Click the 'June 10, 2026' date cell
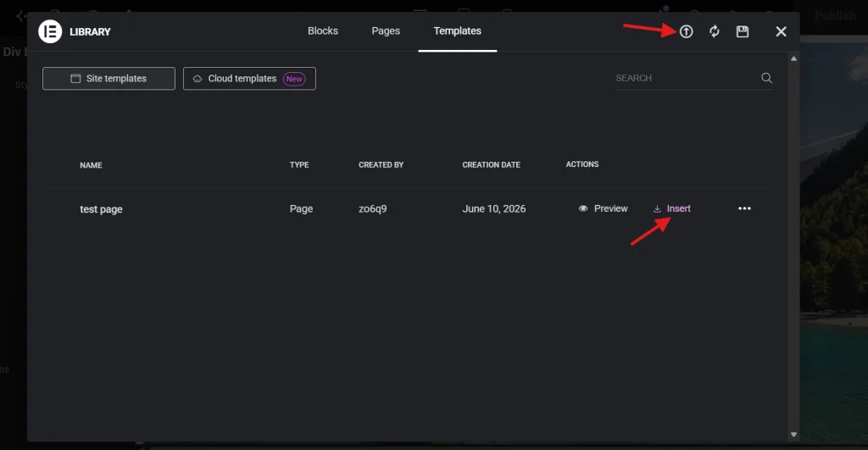868x450 pixels. point(494,208)
